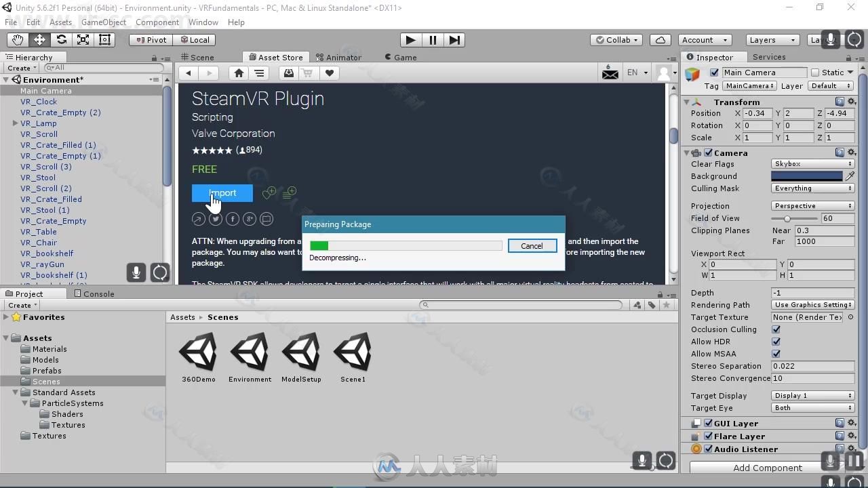Toggle Main Camera active checkbox

point(714,73)
